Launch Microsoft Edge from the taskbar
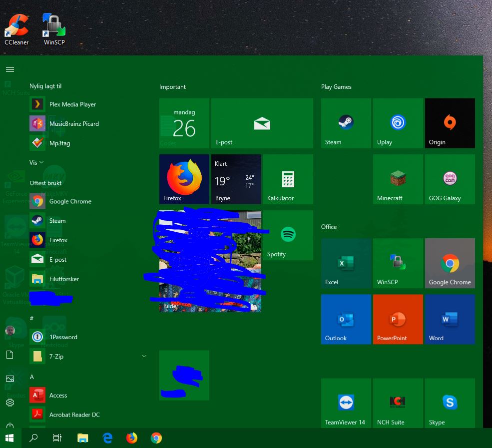Image resolution: width=492 pixels, height=448 pixels. (107, 438)
